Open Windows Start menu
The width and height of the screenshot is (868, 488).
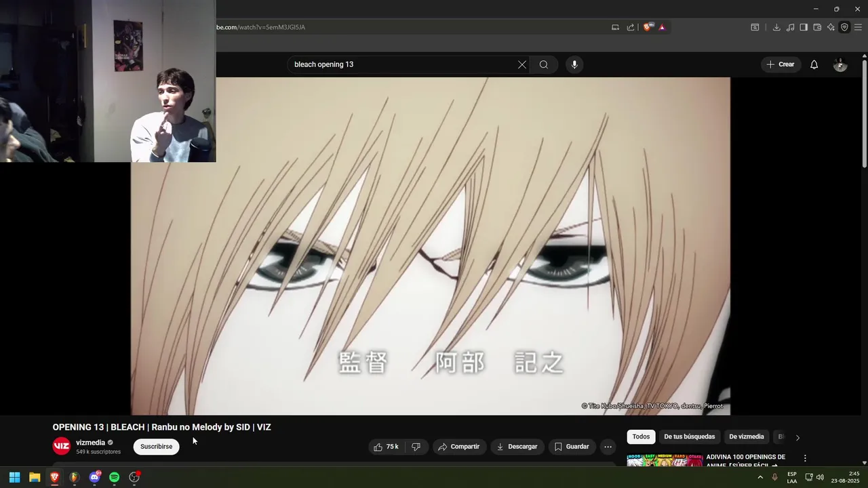click(14, 477)
